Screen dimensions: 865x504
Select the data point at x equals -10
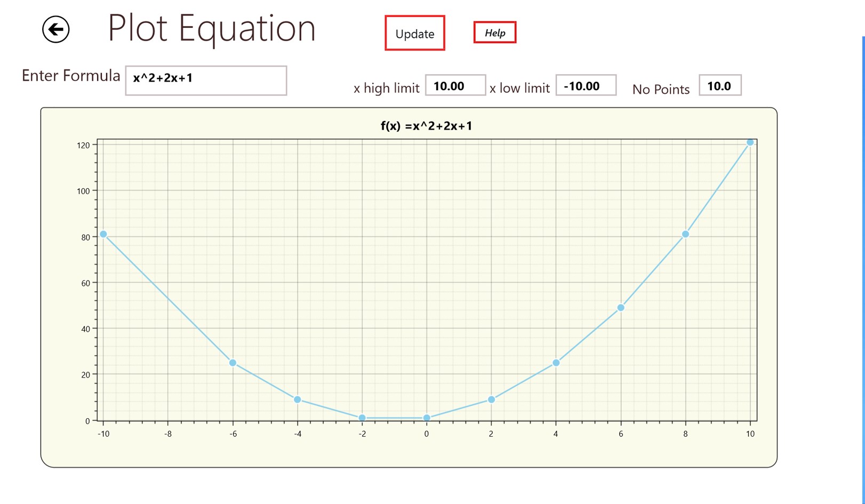tap(103, 234)
